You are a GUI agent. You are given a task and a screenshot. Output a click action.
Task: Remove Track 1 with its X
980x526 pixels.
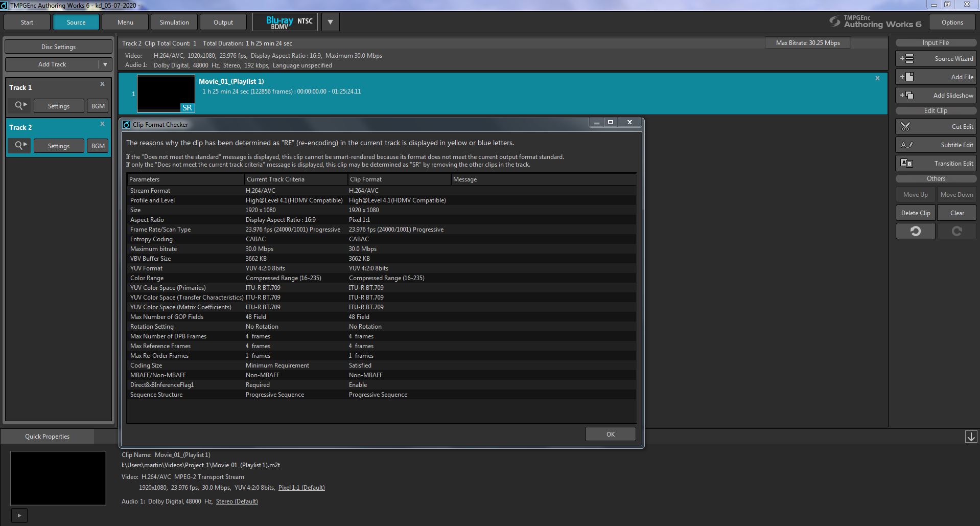(x=102, y=84)
